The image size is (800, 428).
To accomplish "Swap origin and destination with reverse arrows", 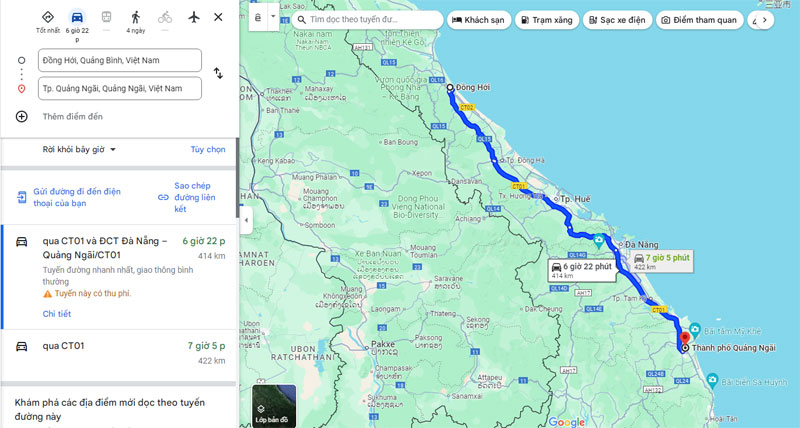I will [218, 74].
